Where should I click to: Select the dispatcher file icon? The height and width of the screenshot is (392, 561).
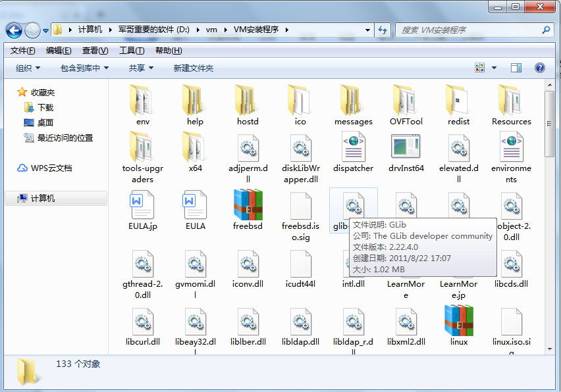pos(354,147)
